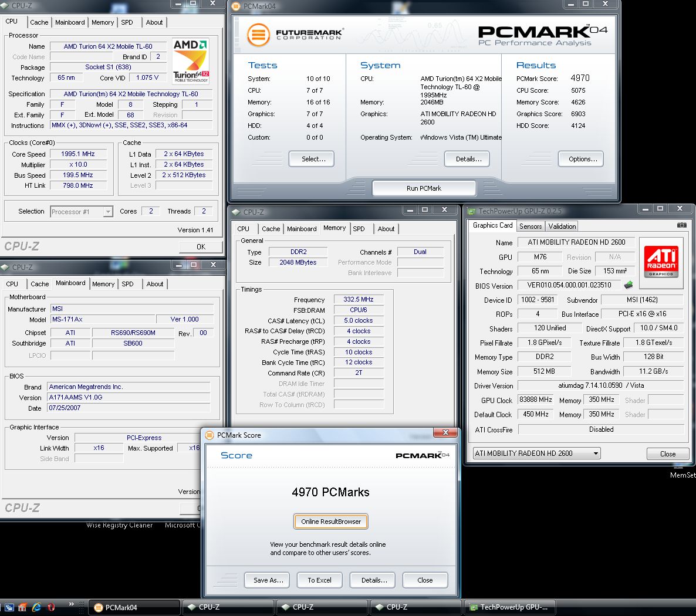Viewport: 696px width, 616px height.
Task: Click the Bandwidth value 11.2 GB/s
Action: [653, 371]
